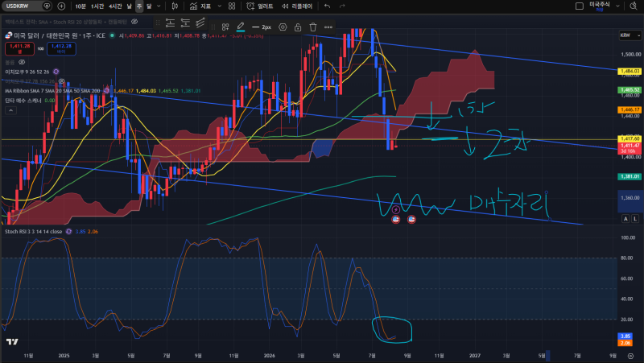Delete the selected drawing with trash icon
644x363 pixels.
pyautogui.click(x=313, y=27)
